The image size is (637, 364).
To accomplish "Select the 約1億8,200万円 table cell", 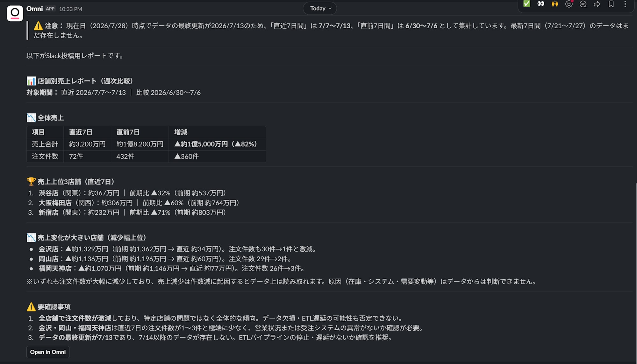I will (x=140, y=144).
